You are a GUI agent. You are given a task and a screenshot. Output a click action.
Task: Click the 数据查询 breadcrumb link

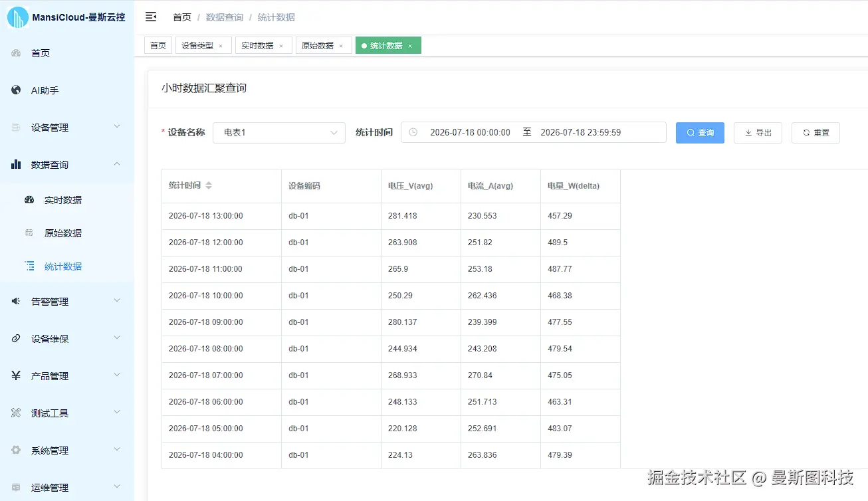point(225,17)
